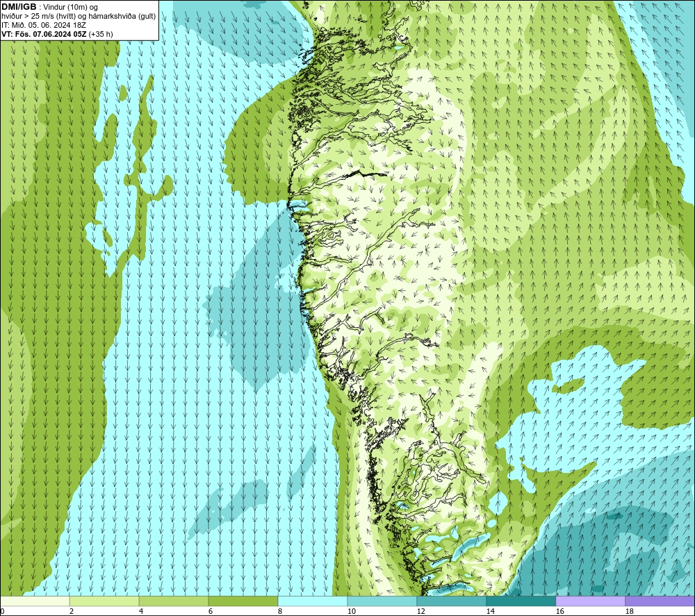695x616 pixels.
Task: Click the light cyan 8–10 m/s color swatch
Action: tap(313, 601)
